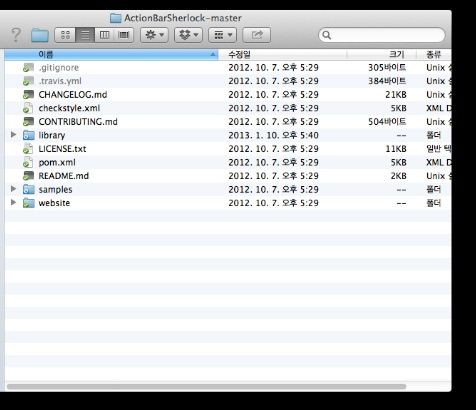Sort by the 종류 column header
476x410 pixels.
tap(434, 54)
